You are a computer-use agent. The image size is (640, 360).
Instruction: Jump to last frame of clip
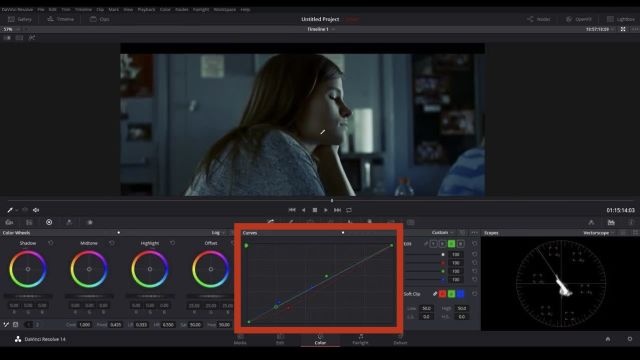337,210
